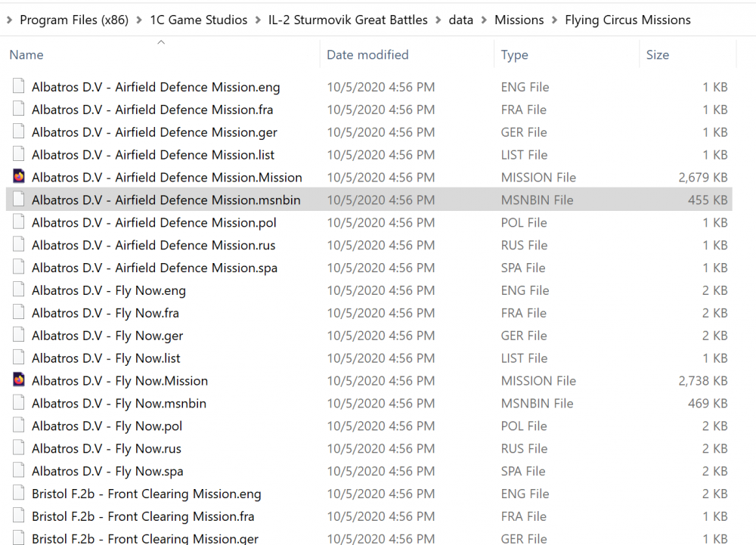Open the chevron dropdown after Missions
Screen dimensions: 756x545
(554, 20)
